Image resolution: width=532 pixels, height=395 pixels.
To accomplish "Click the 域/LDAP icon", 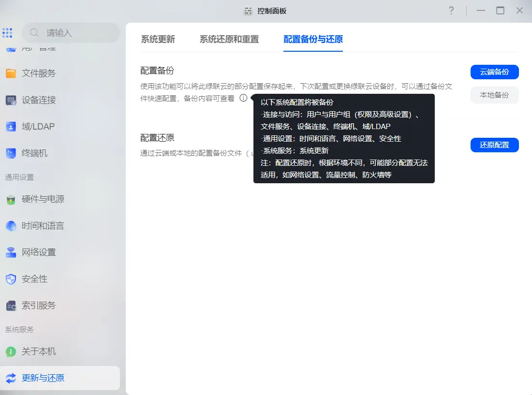I will pos(11,127).
